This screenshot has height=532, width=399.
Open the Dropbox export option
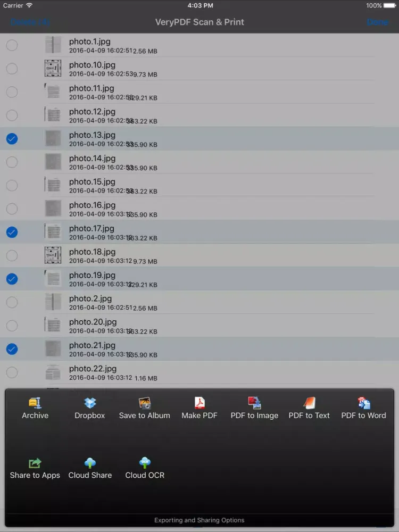[x=90, y=403]
